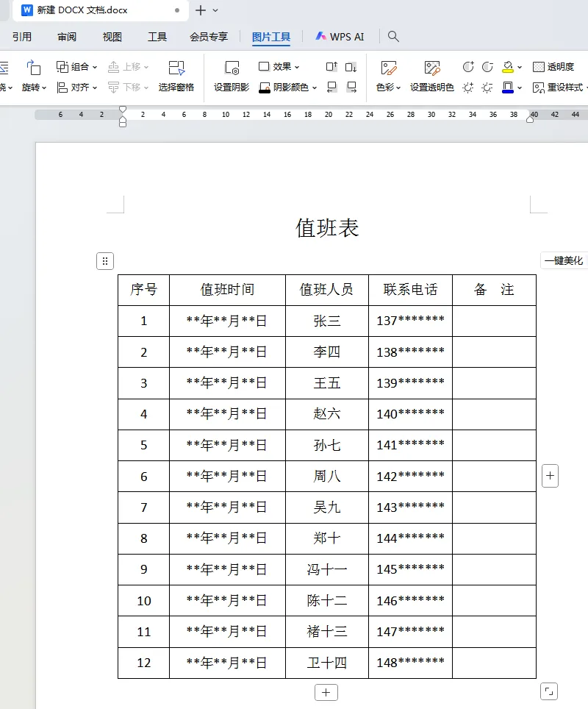Click the plus to add a new tab
This screenshot has height=709, width=588.
pyautogui.click(x=201, y=10)
